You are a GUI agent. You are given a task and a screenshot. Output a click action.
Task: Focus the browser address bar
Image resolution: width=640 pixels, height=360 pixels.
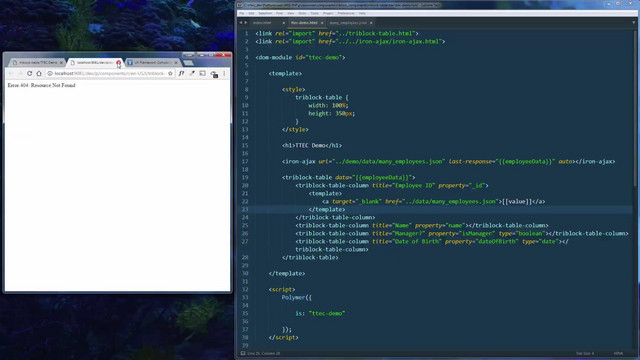coord(109,73)
